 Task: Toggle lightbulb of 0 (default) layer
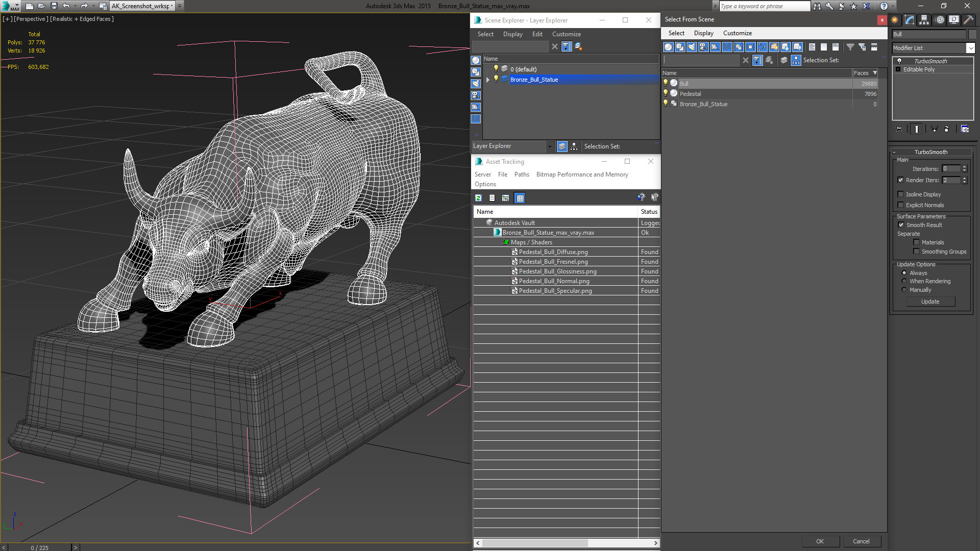pyautogui.click(x=496, y=69)
